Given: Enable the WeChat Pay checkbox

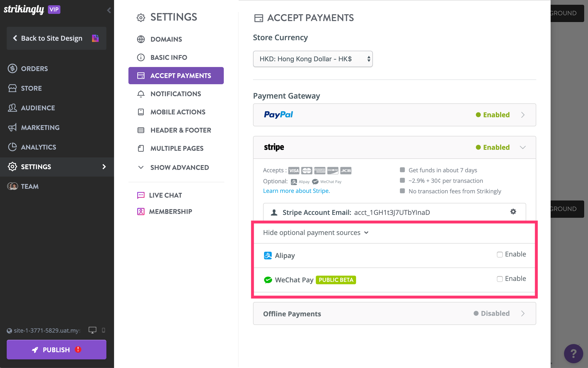Looking at the screenshot, I should click(x=500, y=279).
